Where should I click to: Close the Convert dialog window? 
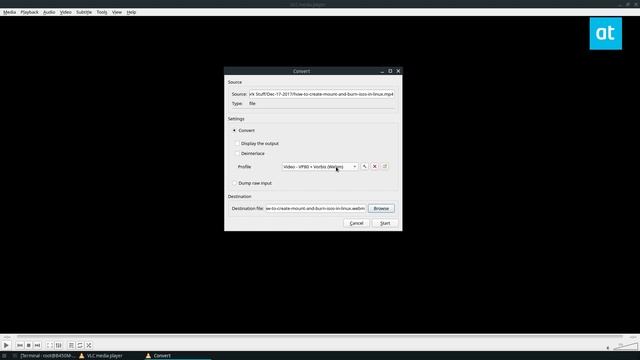tap(398, 71)
